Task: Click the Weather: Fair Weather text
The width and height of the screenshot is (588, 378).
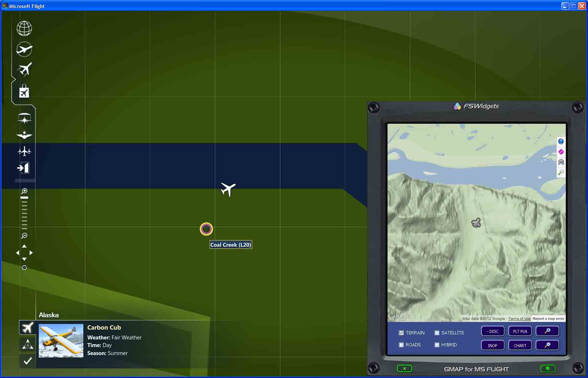Action: [x=114, y=338]
